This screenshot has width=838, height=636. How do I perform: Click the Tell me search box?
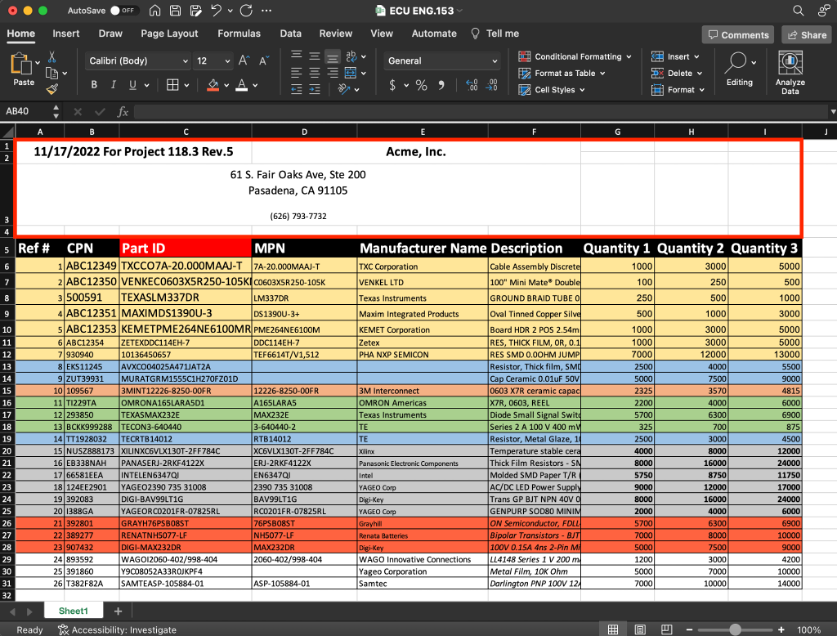[495, 34]
